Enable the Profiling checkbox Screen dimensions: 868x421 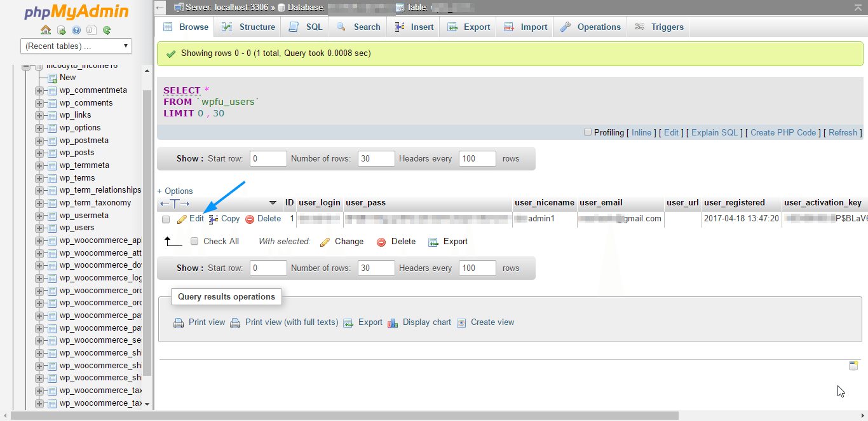point(588,132)
